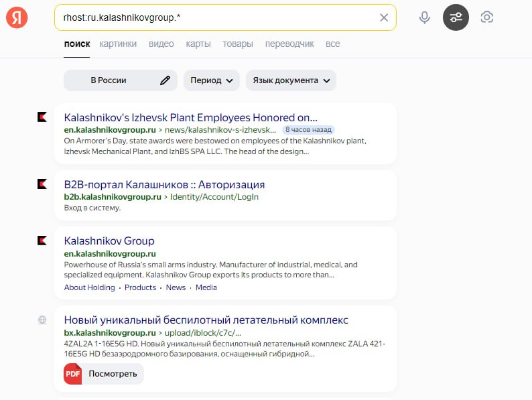The height and width of the screenshot is (400, 532).
Task: Open the Media sitelink
Action: point(206,287)
